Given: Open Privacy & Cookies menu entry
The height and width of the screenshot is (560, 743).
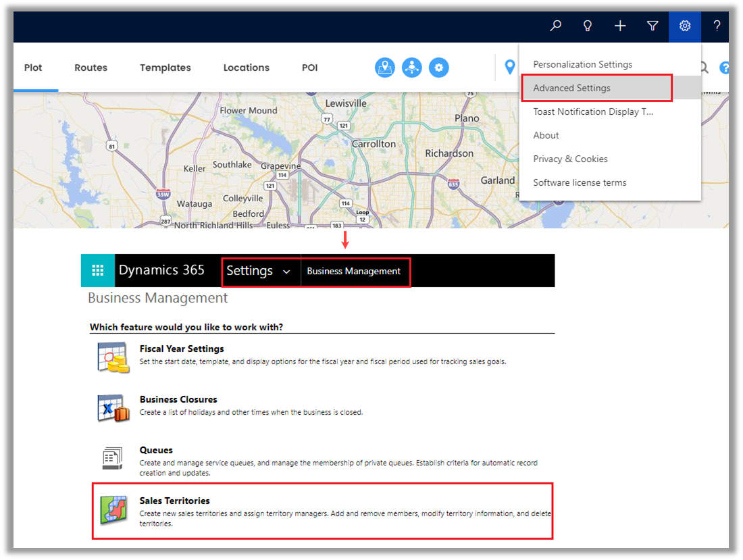Looking at the screenshot, I should coord(571,159).
